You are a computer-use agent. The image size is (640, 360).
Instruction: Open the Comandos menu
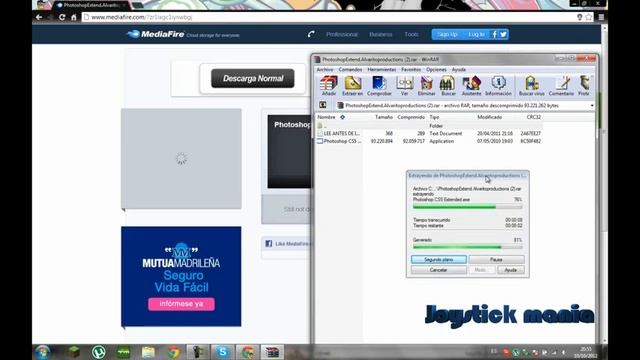coord(350,70)
